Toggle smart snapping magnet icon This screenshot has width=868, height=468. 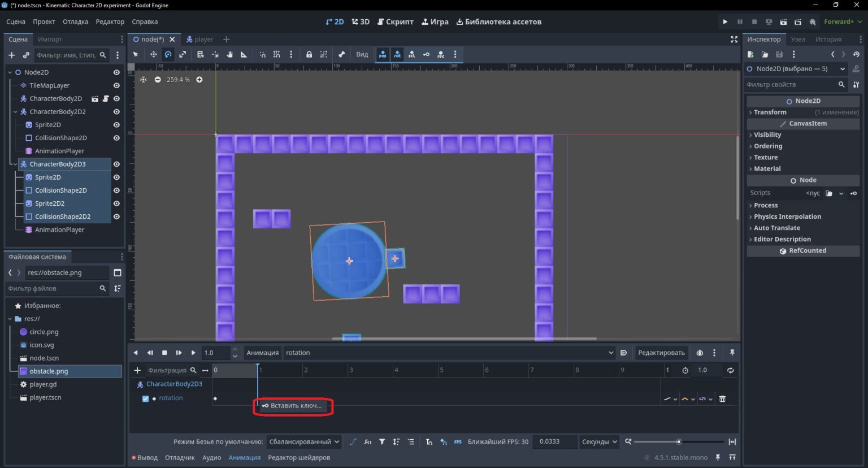coord(262,54)
